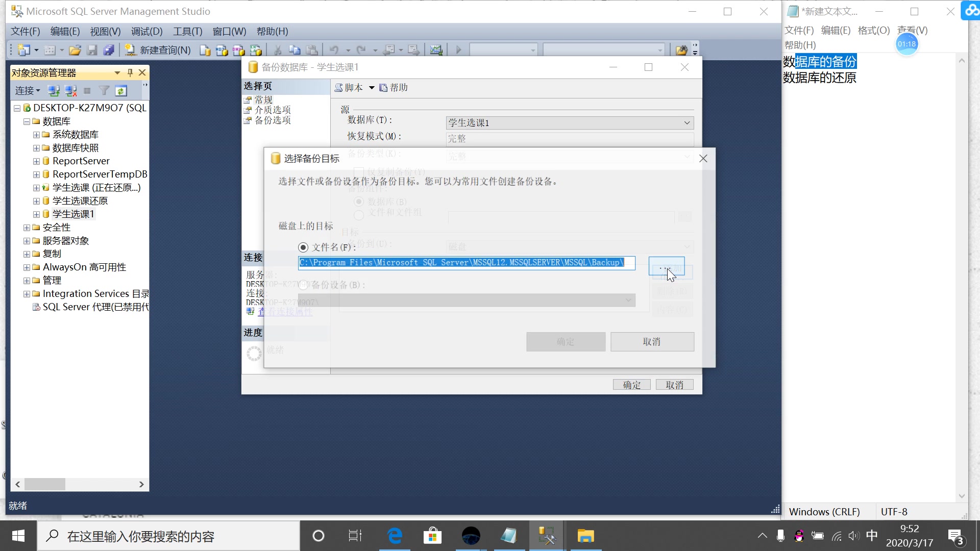Open the 工具(T) menu

point(187,31)
